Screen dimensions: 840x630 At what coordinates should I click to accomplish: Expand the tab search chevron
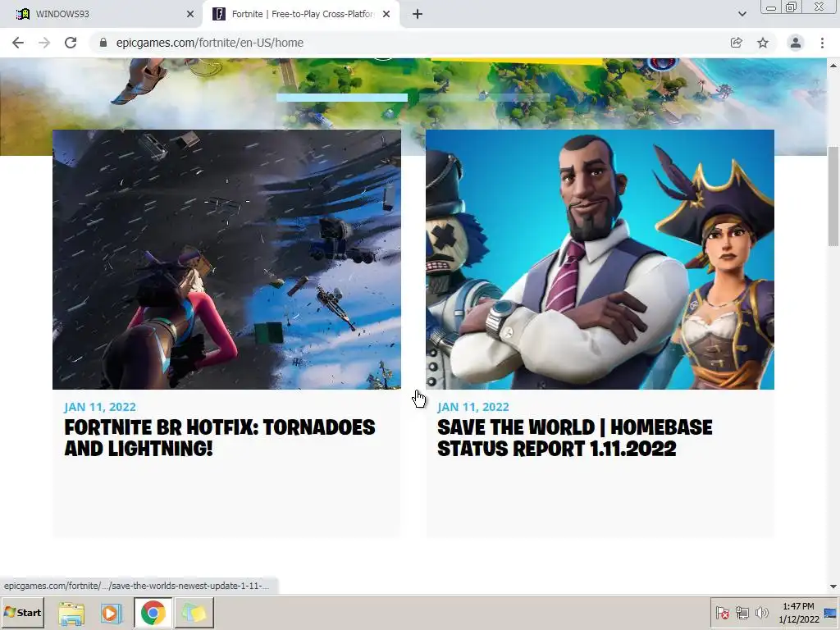(742, 15)
